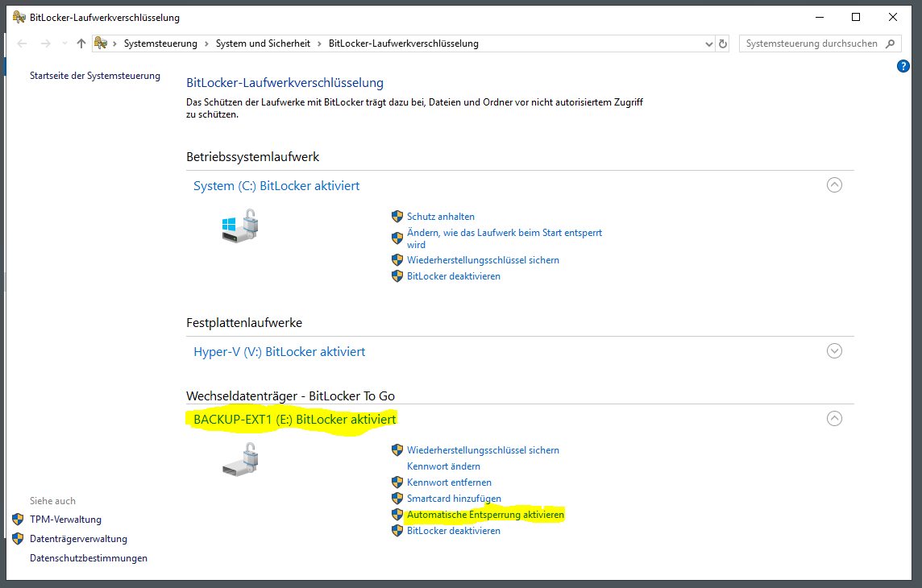The image size is (922, 588).
Task: Click the blue help question mark icon
Action: [903, 66]
